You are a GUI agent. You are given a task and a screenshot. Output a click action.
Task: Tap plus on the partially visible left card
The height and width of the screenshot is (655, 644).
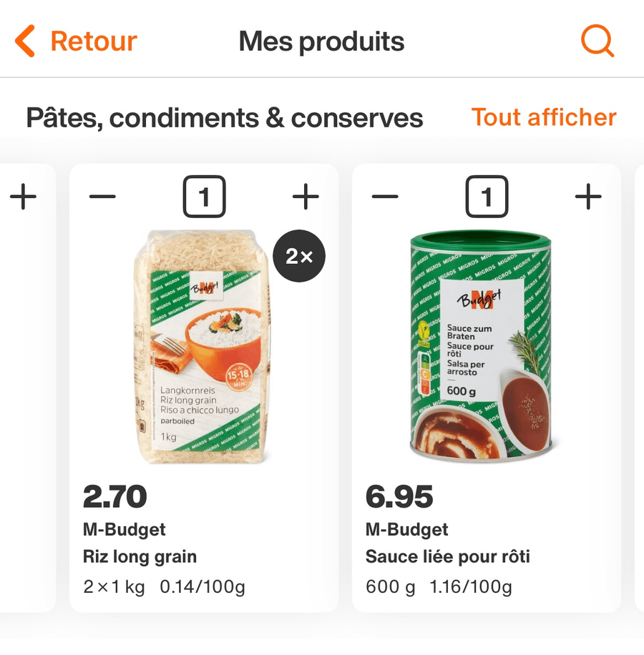coord(24,197)
